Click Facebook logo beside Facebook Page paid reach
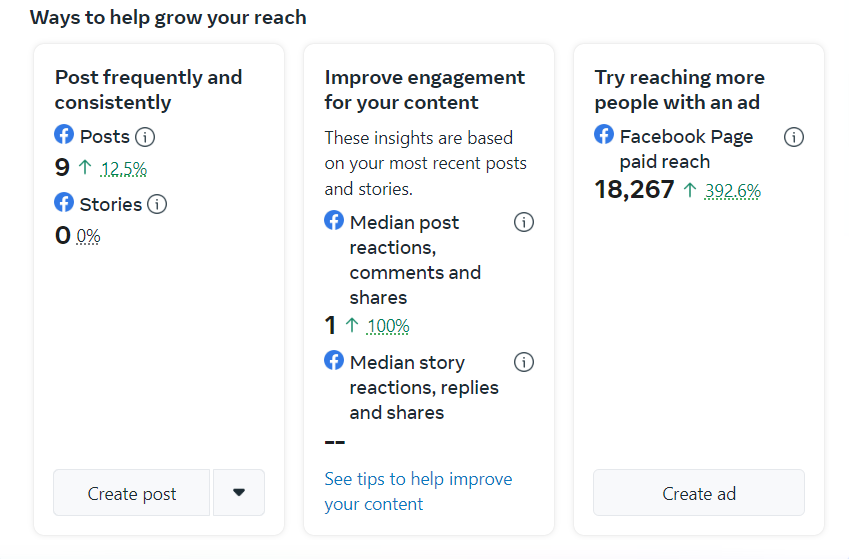The image size is (849, 559). [x=604, y=135]
